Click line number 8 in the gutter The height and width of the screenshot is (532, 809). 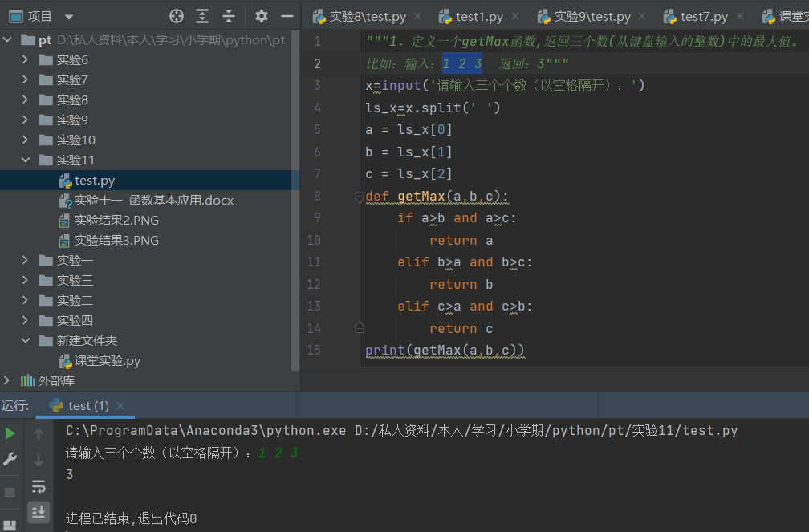click(x=317, y=196)
